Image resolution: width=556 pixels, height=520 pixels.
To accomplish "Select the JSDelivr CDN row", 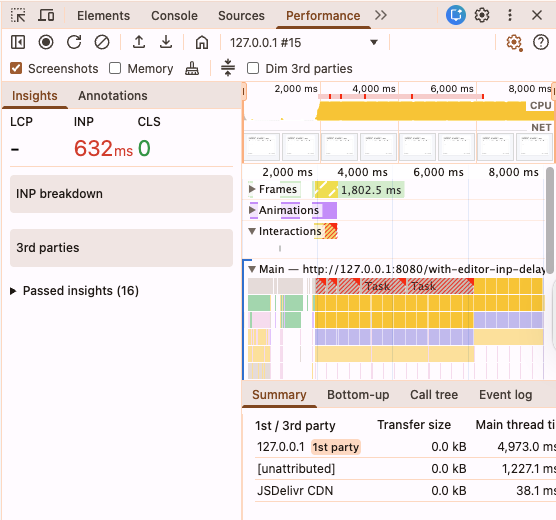I will (405, 491).
